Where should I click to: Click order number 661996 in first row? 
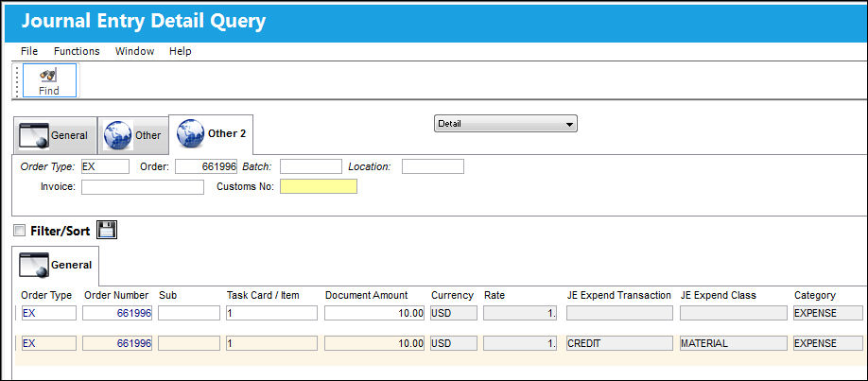117,313
